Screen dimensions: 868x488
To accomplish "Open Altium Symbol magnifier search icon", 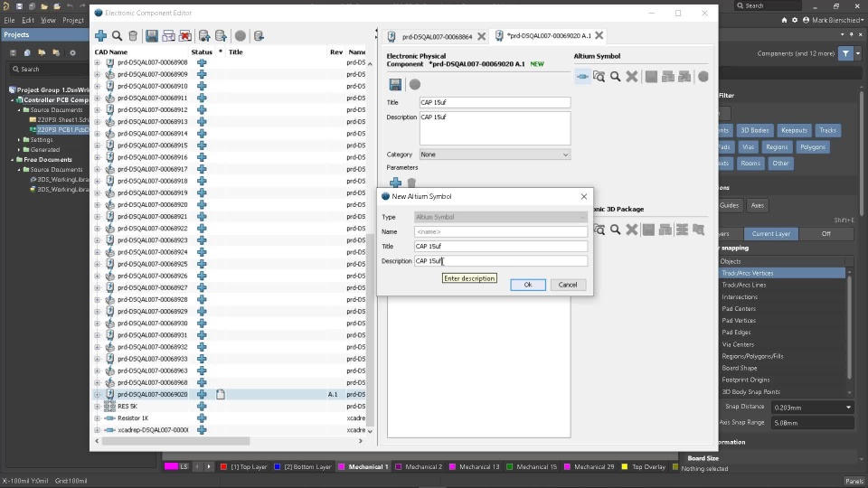I will click(x=615, y=76).
